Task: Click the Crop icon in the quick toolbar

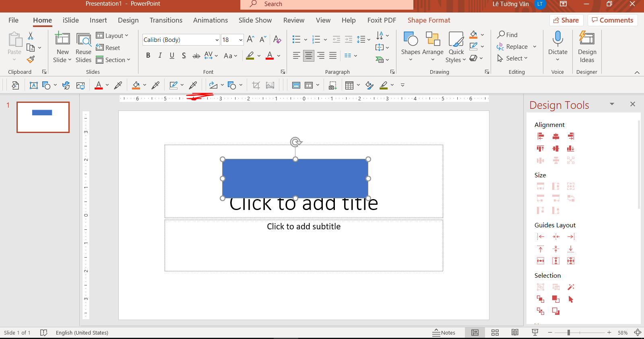Action: 256,85
